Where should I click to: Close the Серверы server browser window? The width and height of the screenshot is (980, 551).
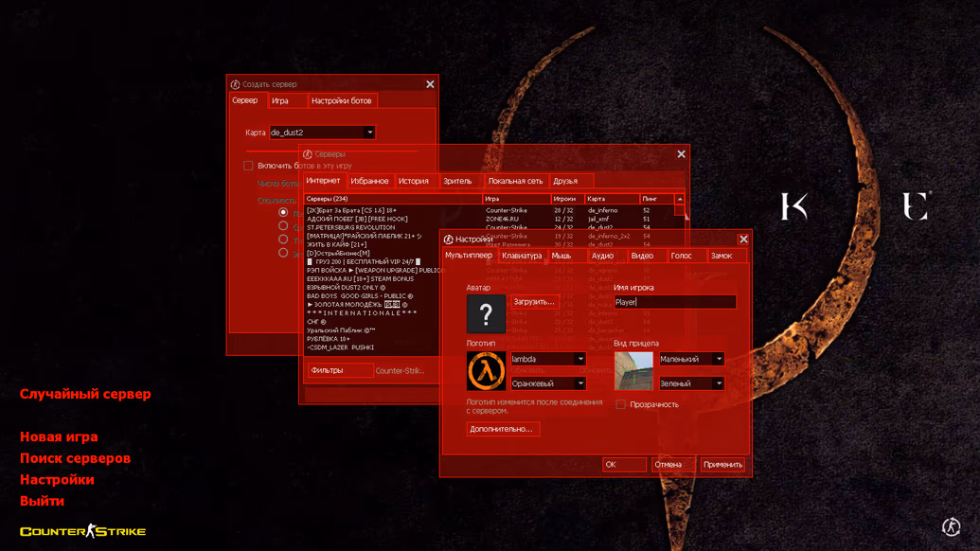(x=681, y=154)
